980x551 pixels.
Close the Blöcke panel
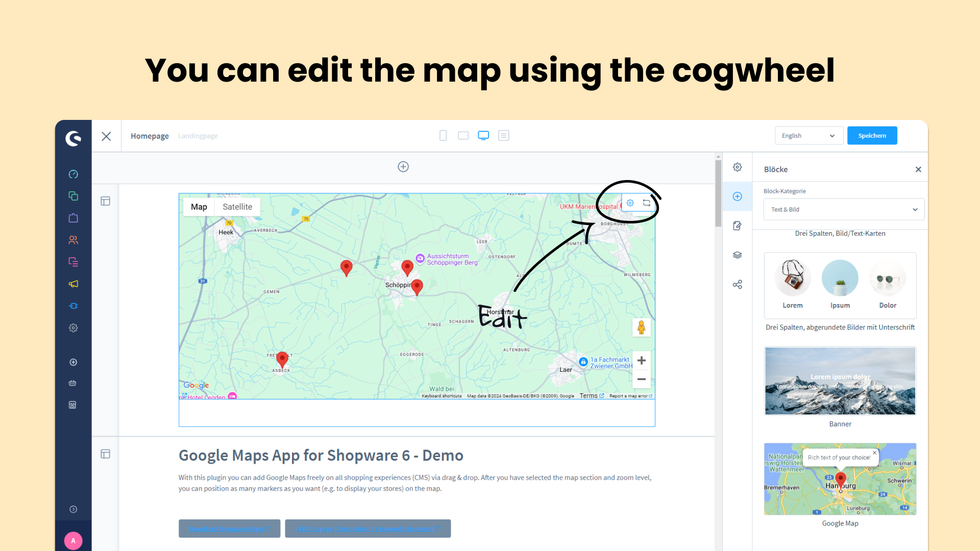[x=918, y=169]
